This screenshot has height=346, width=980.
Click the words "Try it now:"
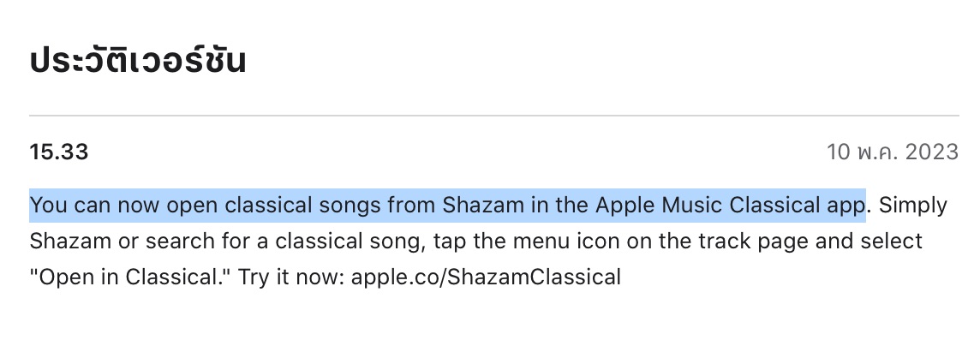(x=292, y=277)
